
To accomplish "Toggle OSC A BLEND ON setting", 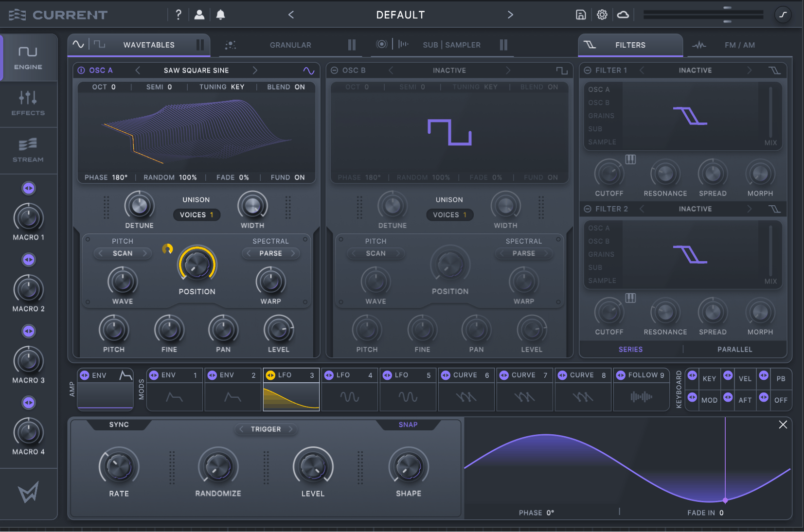I will [x=286, y=87].
